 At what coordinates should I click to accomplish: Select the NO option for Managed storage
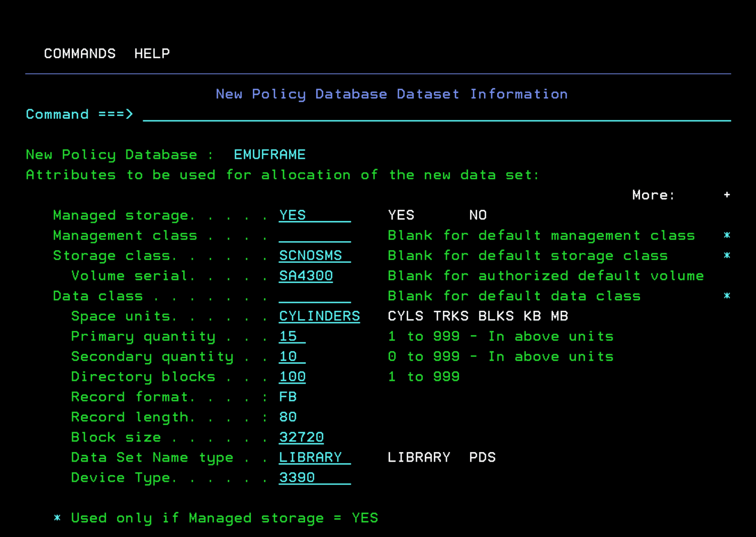click(477, 215)
